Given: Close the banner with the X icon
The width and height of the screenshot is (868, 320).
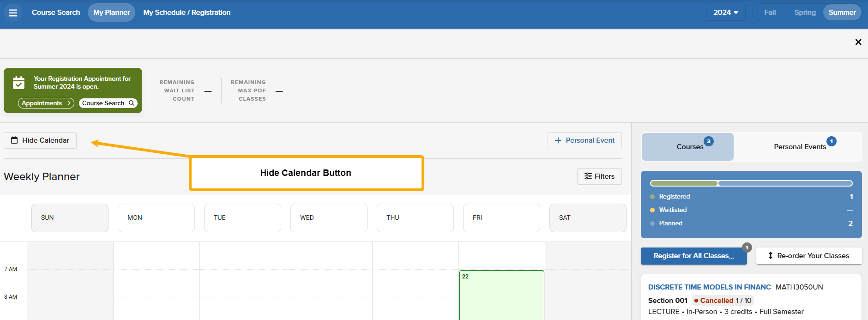Looking at the screenshot, I should (858, 42).
